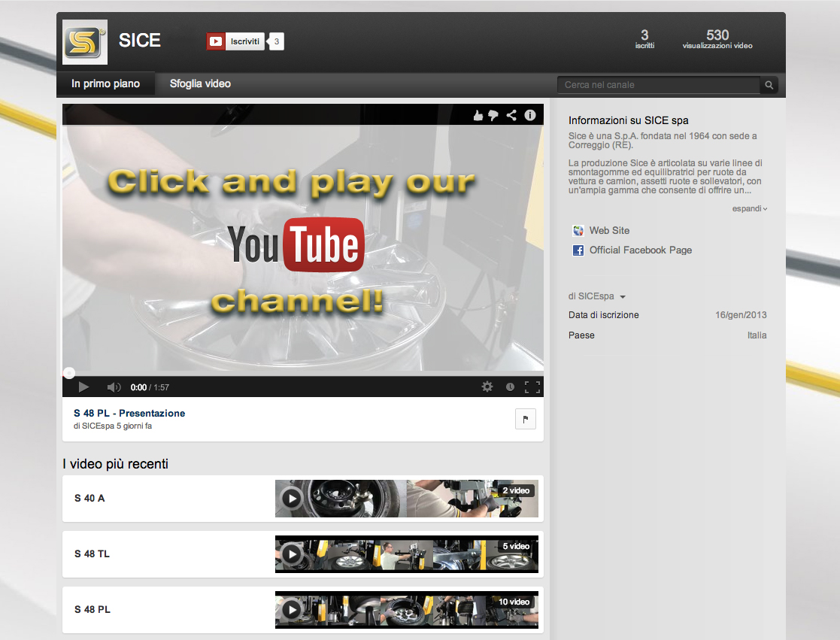Mute the video with speaker icon
This screenshot has width=840, height=640.
click(114, 387)
